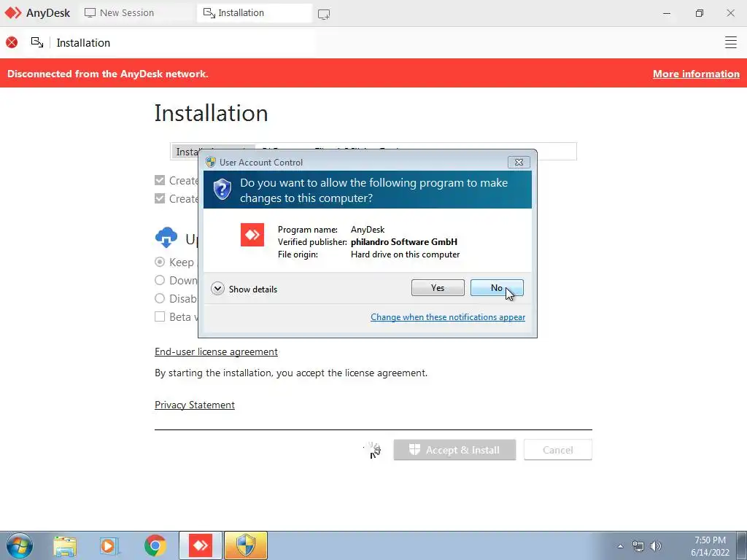The height and width of the screenshot is (560, 747).
Task: Toggle the second Create checkbox
Action: point(160,198)
